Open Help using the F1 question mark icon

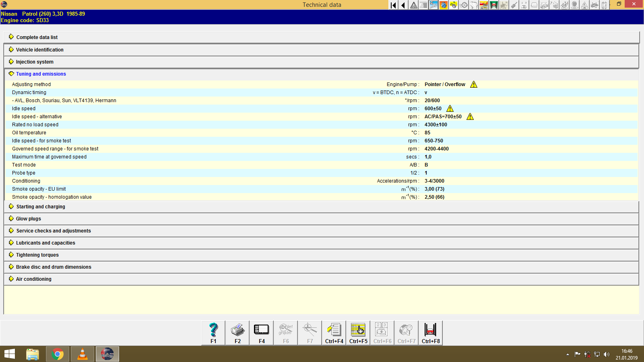click(213, 332)
